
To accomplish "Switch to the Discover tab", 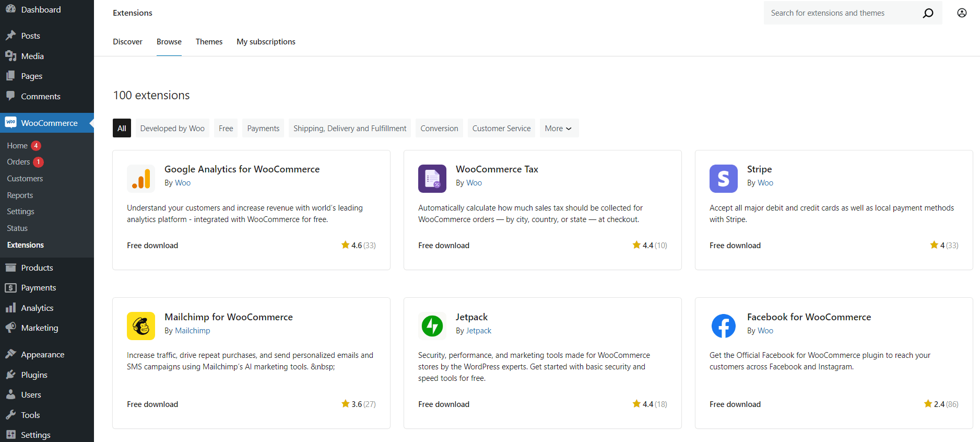I will (127, 42).
